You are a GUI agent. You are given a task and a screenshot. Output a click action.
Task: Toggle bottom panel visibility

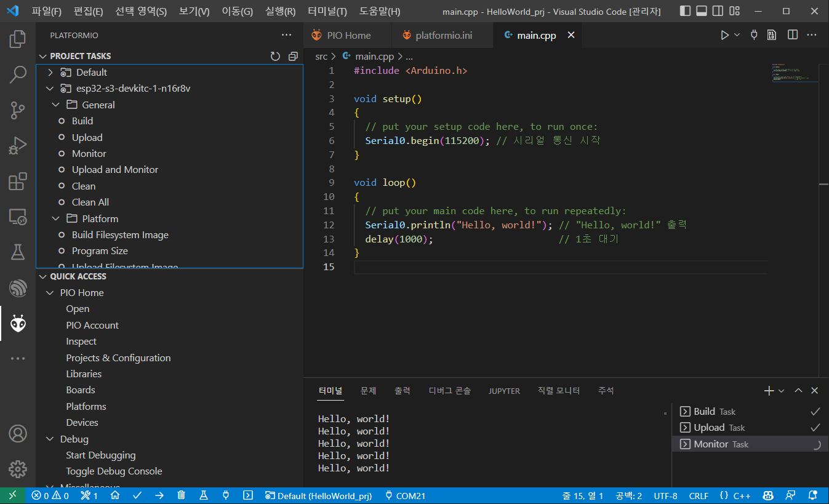(x=702, y=11)
